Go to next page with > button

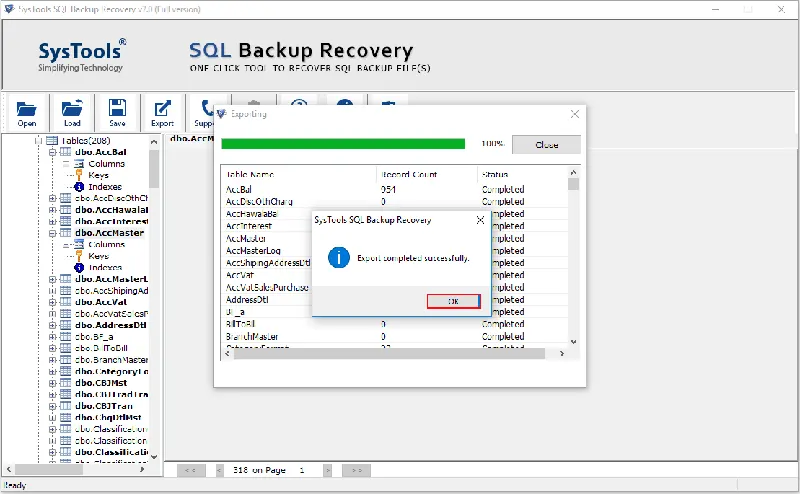[328, 471]
